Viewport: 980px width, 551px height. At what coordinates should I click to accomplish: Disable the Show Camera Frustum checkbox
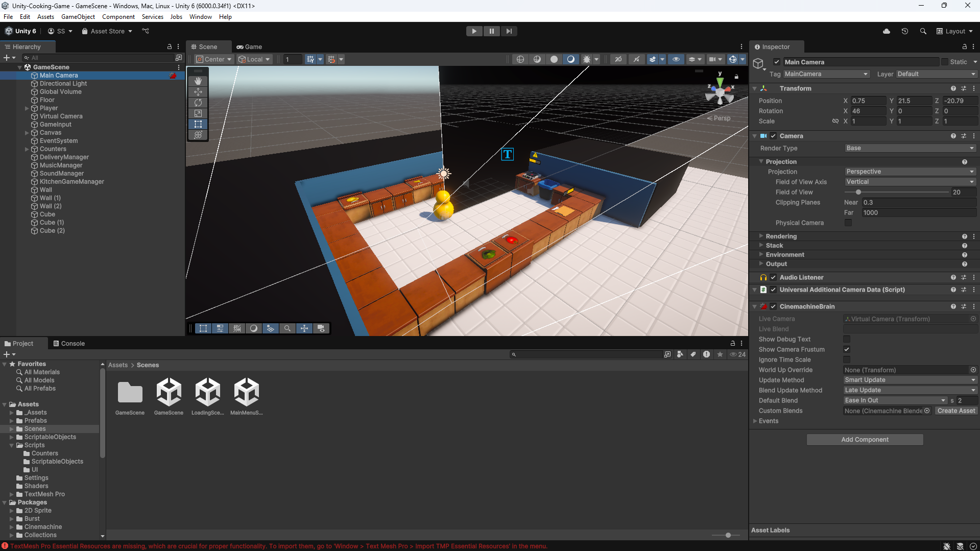coord(847,349)
